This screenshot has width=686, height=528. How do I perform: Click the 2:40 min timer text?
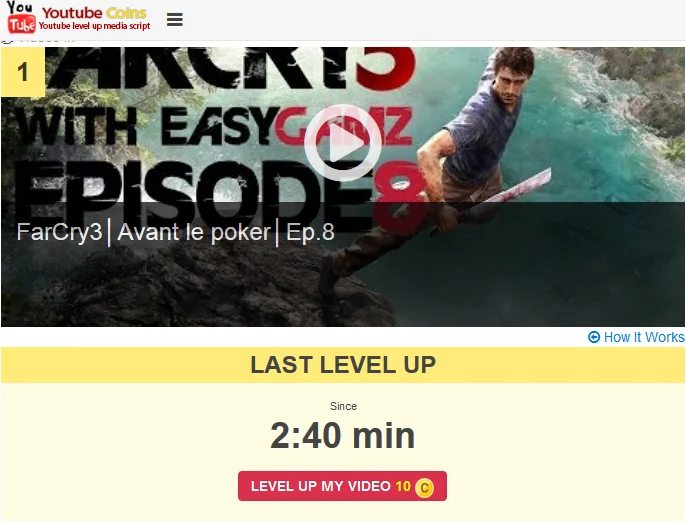click(343, 436)
